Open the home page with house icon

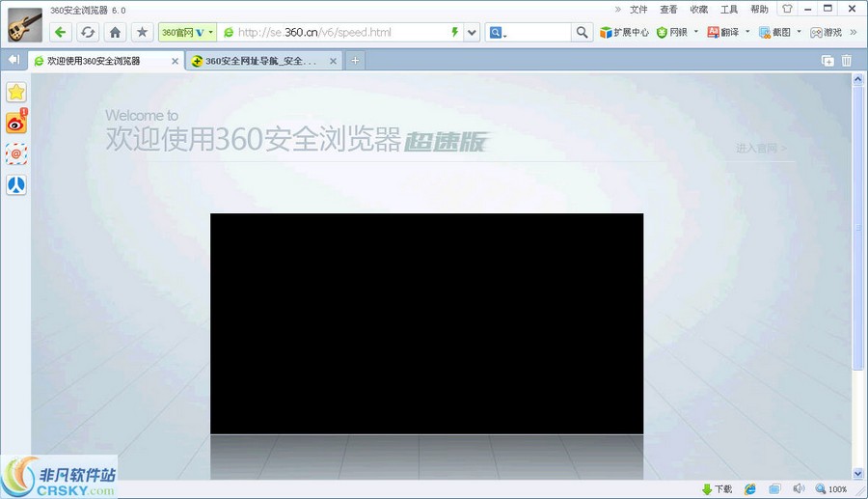tap(115, 32)
